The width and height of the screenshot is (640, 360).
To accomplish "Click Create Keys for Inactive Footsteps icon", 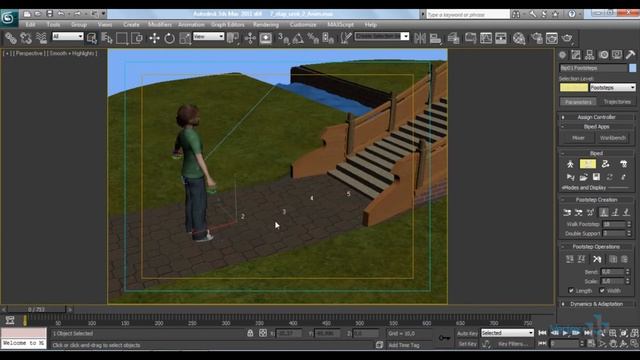I will (570, 259).
